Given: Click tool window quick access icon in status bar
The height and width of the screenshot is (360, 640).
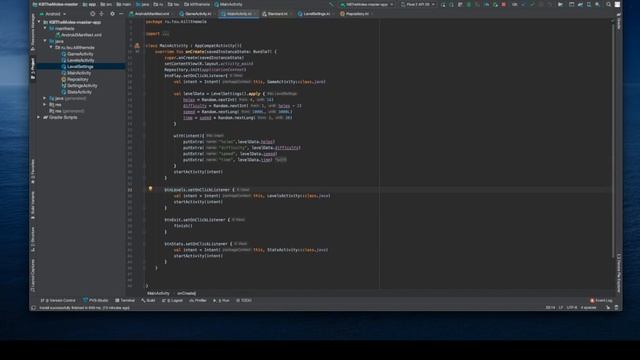Looking at the screenshot, I should (x=33, y=308).
